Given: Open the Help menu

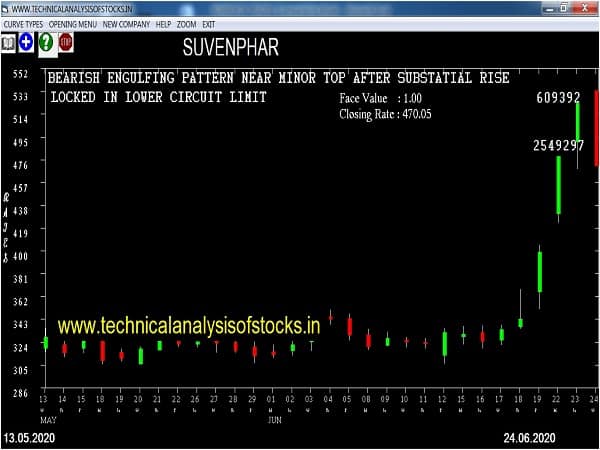Looking at the screenshot, I should (x=163, y=23).
